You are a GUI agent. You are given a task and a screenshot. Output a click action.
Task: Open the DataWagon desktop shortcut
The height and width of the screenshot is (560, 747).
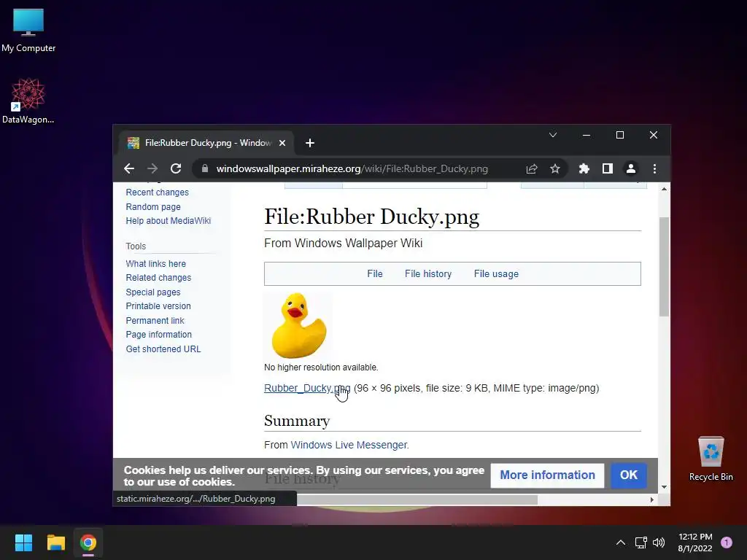[28, 101]
